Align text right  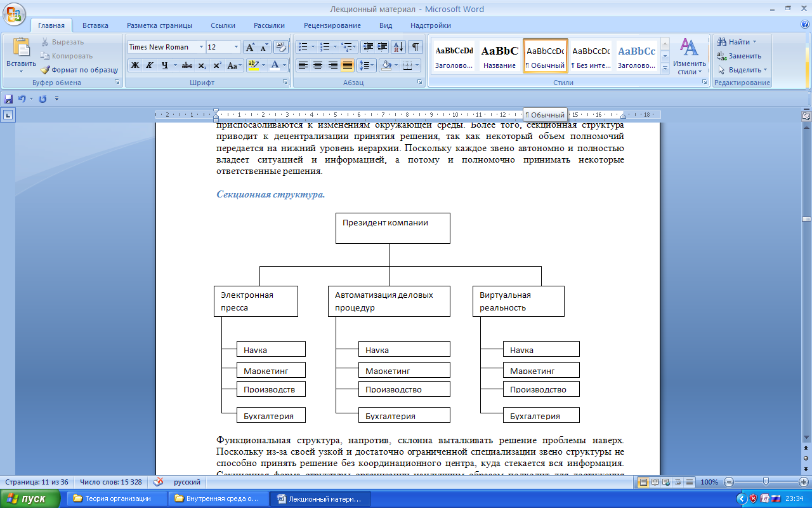(333, 65)
